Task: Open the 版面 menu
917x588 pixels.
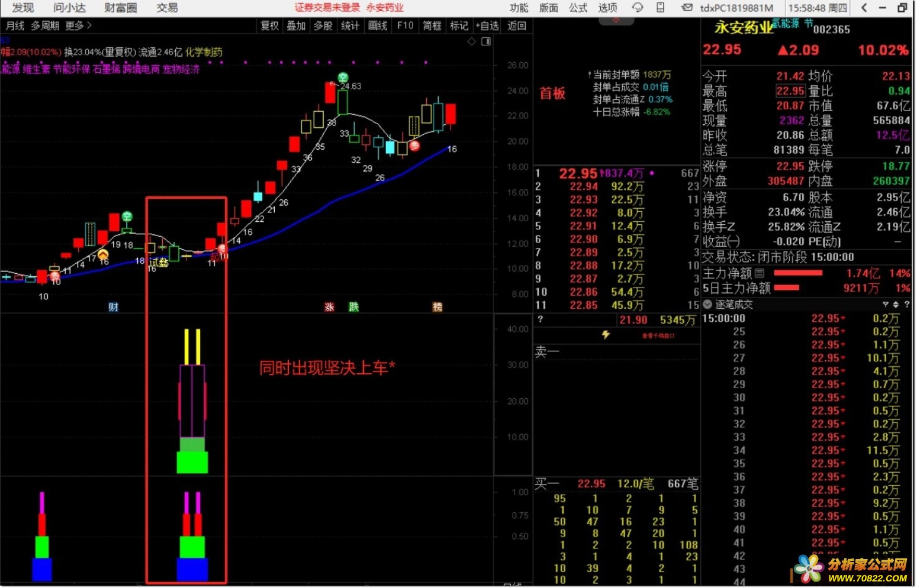Action: click(x=549, y=8)
